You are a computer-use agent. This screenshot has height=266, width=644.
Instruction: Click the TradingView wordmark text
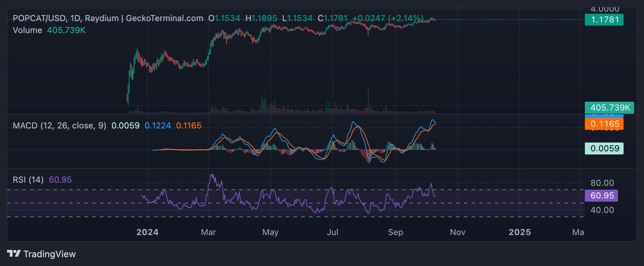tap(50, 254)
